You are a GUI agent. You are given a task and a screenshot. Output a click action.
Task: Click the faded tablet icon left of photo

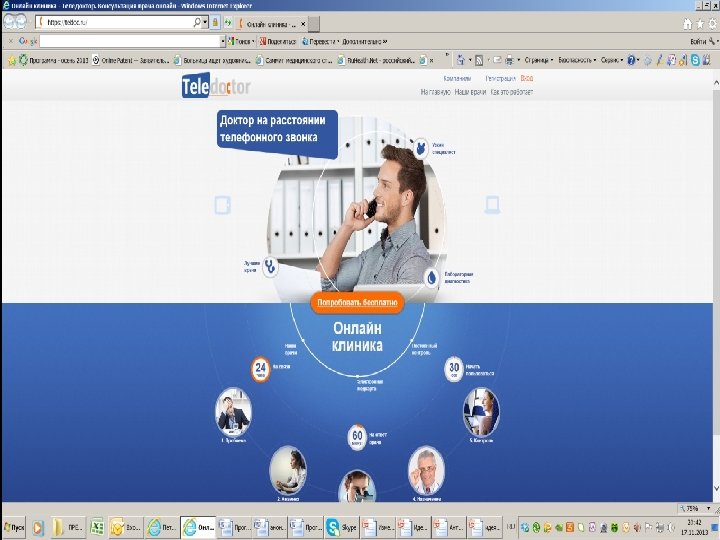pyautogui.click(x=223, y=205)
